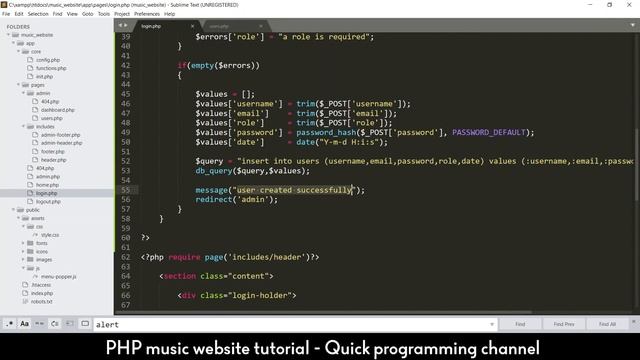Click the horizontal scrollbar of editor
The height and width of the screenshot is (360, 640).
coord(324,313)
